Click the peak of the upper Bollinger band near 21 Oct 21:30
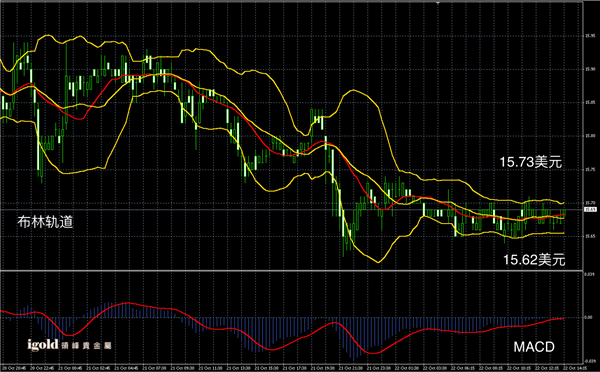The height and width of the screenshot is (372, 600). 353,90
